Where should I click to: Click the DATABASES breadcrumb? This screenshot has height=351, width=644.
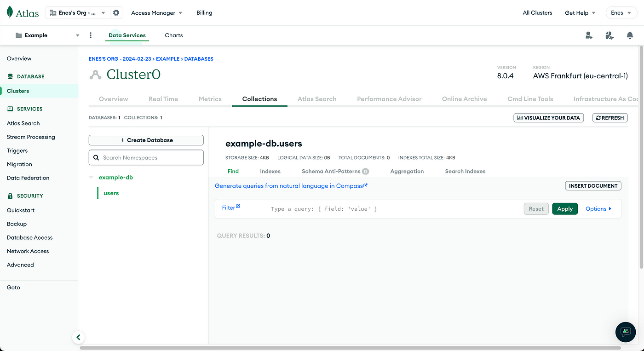click(x=199, y=59)
